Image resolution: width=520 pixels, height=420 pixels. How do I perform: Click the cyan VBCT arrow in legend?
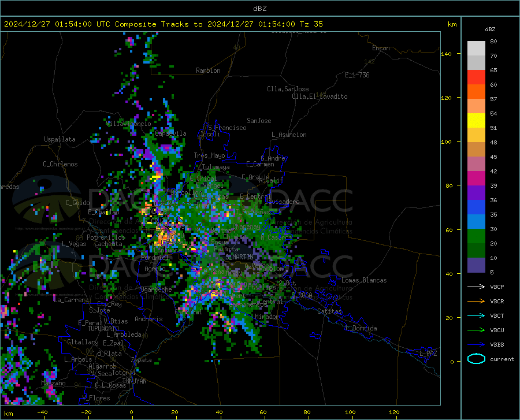pos(476,315)
